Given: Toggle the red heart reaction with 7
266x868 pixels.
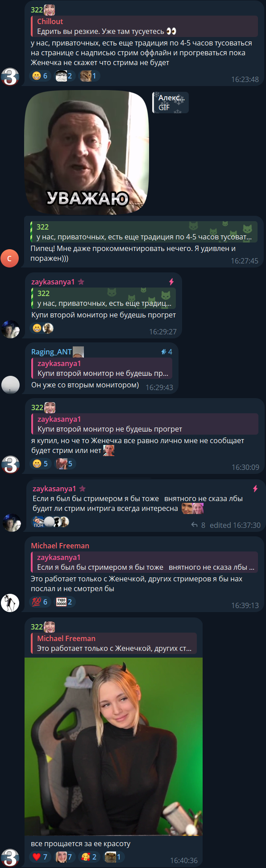Looking at the screenshot, I should 40,857.
